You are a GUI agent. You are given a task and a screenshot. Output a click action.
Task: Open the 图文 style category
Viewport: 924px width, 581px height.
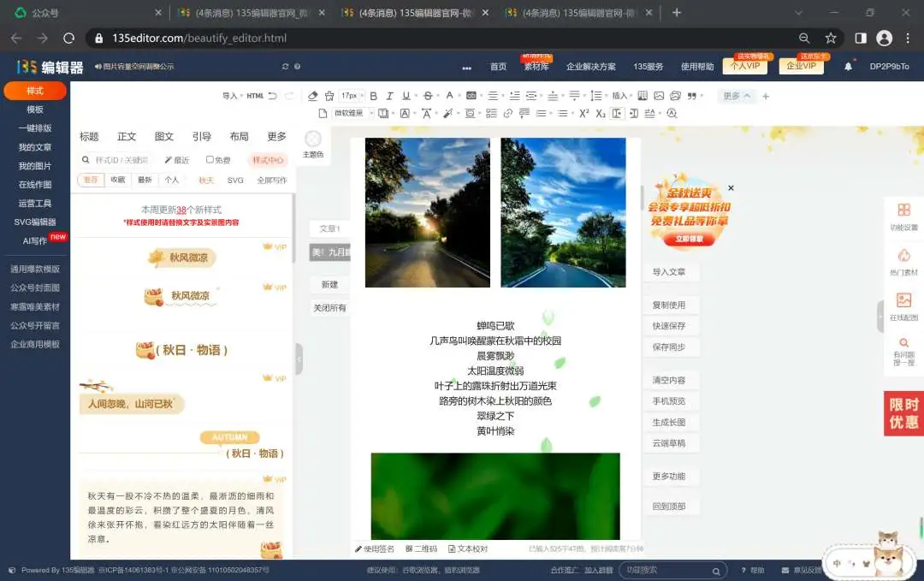163,137
